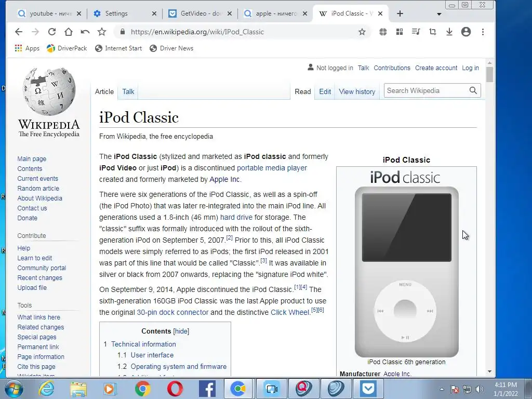Open What links here tool

(38, 317)
